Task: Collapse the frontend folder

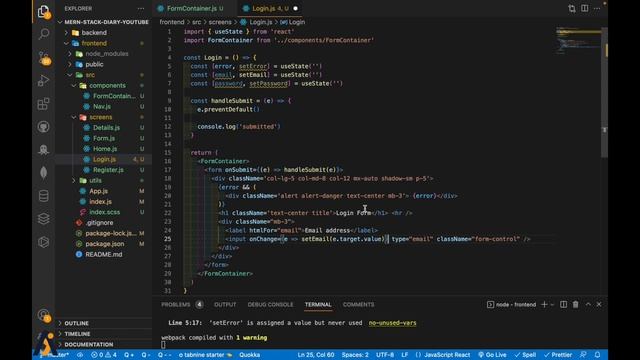Action: [x=94, y=43]
